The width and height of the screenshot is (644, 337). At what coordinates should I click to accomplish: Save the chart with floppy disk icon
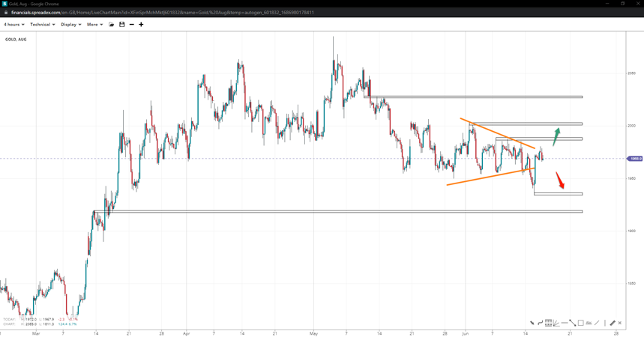click(x=122, y=25)
